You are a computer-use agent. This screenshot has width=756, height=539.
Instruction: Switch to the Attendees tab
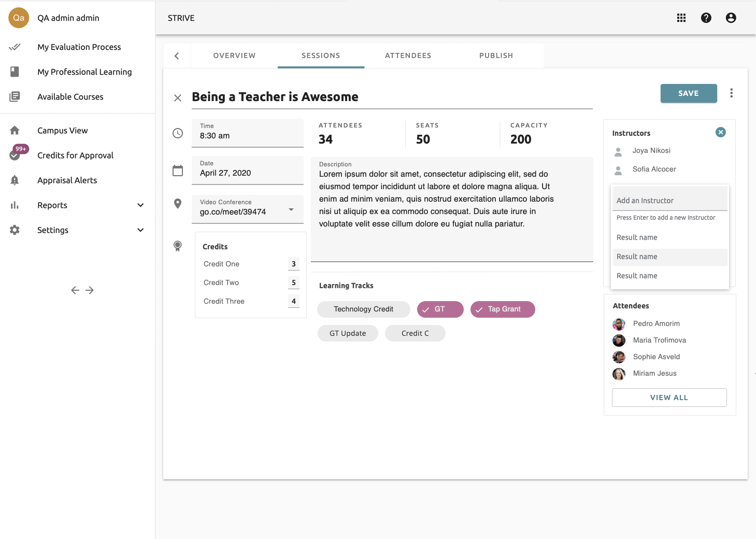(x=408, y=55)
